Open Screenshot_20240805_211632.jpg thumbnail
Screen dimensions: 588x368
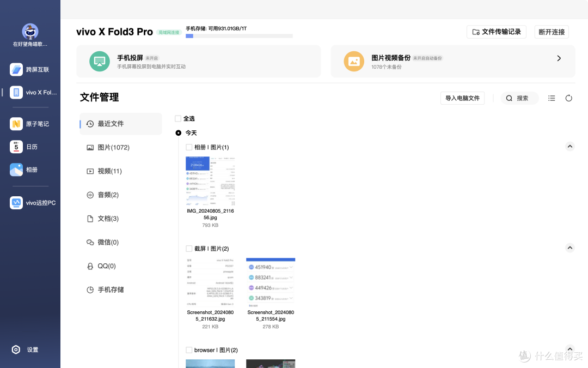[210, 282]
